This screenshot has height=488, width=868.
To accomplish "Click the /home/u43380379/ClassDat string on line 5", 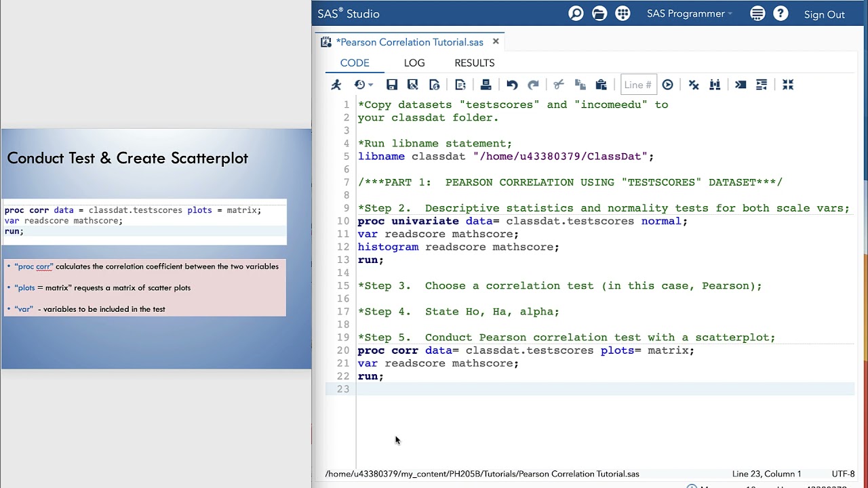I will (560, 157).
